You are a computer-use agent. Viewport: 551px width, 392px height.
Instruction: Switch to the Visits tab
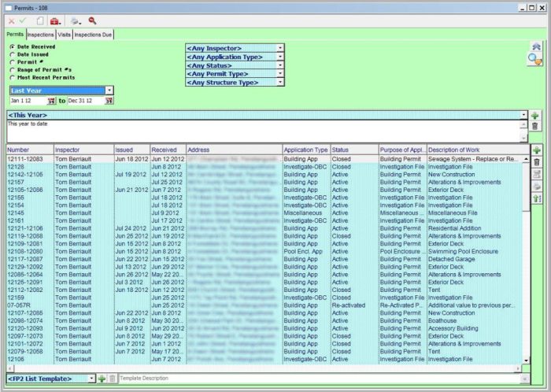[64, 35]
